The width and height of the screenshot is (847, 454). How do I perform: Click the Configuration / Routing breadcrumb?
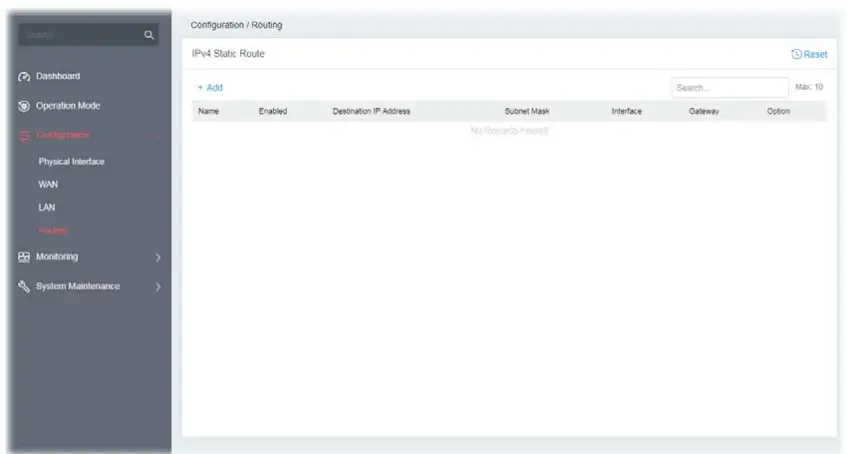point(236,25)
